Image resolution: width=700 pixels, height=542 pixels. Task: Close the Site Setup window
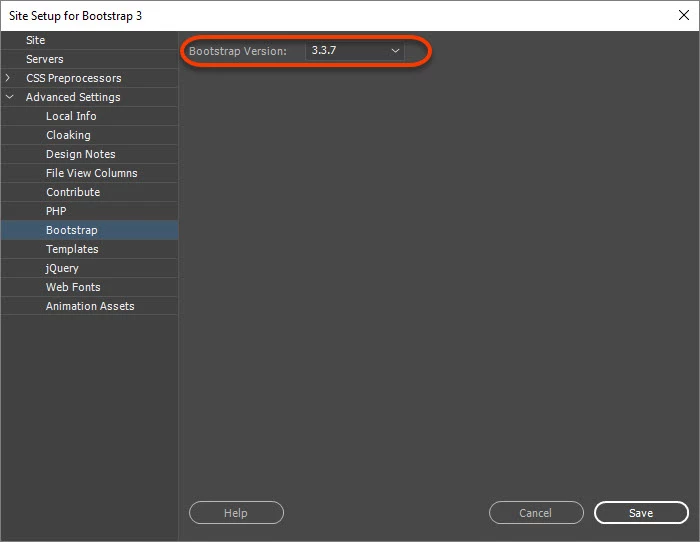point(683,15)
